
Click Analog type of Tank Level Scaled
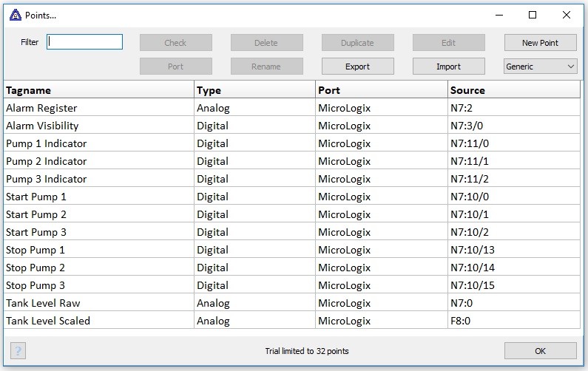254,321
